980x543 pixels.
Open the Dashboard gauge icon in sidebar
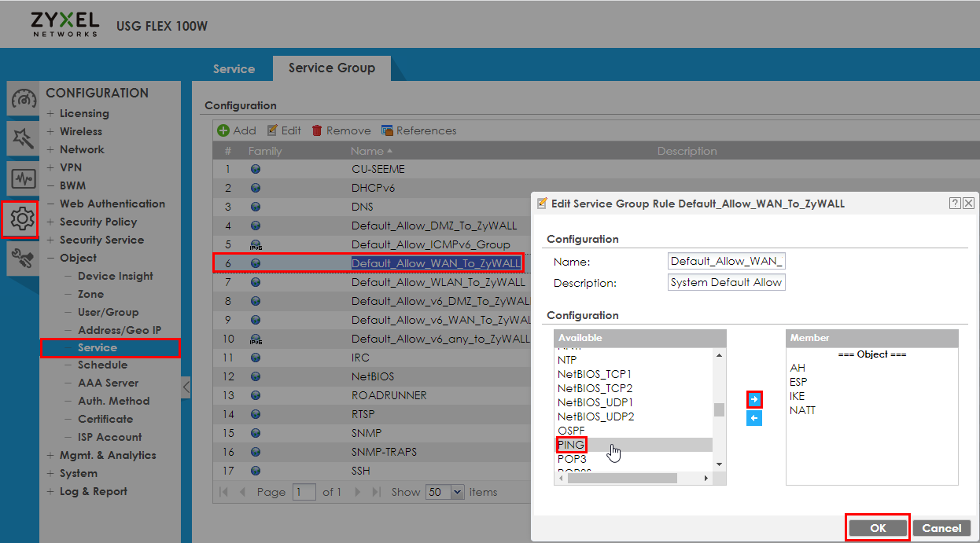tap(23, 100)
